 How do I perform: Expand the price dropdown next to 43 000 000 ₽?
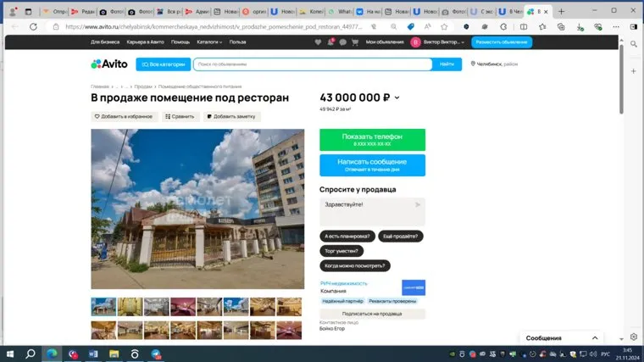(x=397, y=98)
